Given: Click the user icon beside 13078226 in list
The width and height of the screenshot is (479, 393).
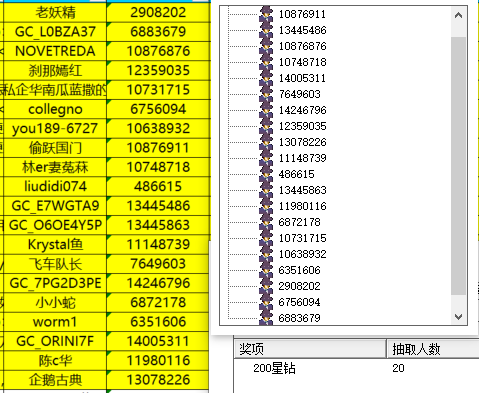Looking at the screenshot, I should point(266,142).
